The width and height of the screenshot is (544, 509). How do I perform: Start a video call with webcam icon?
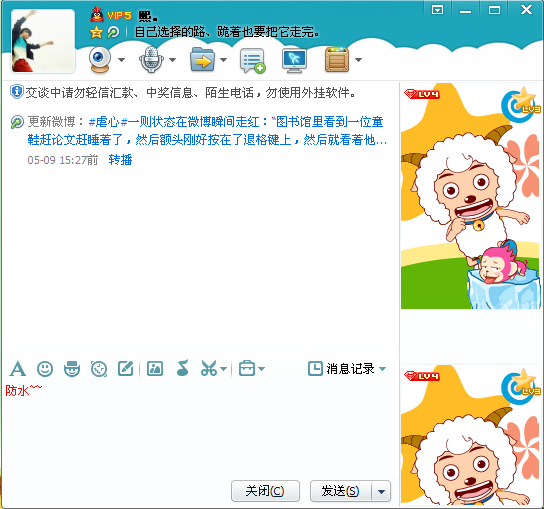pyautogui.click(x=100, y=60)
